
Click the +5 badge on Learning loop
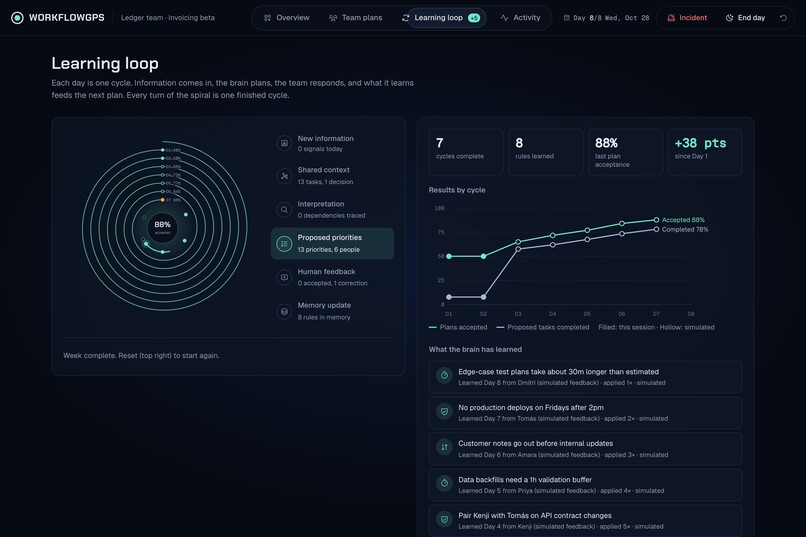474,18
